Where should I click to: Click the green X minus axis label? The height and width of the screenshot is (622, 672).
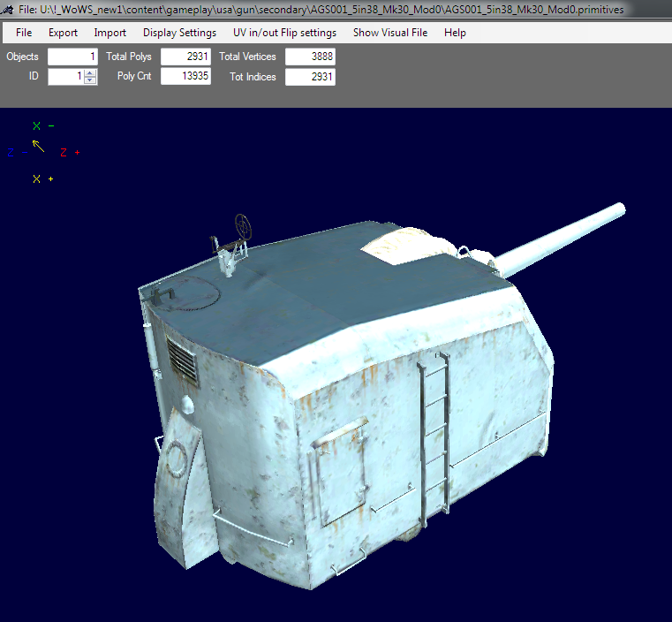tap(42, 126)
